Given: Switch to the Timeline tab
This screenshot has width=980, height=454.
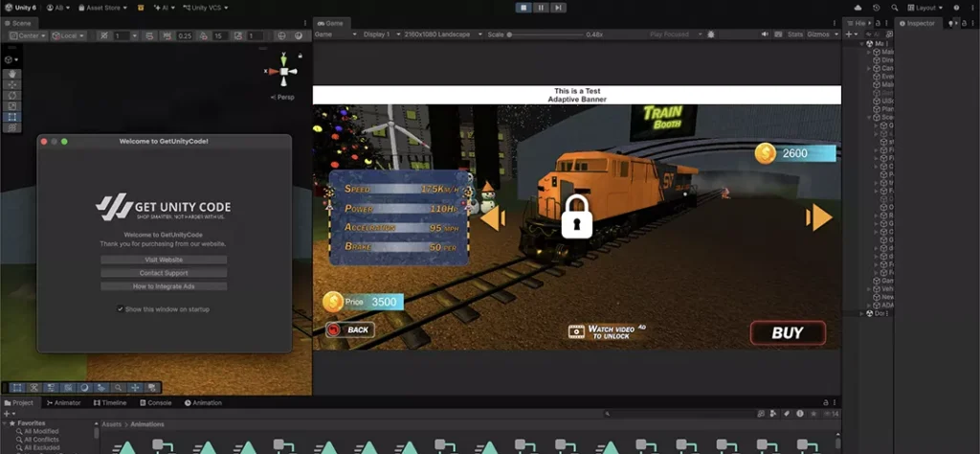Looking at the screenshot, I should 110,402.
